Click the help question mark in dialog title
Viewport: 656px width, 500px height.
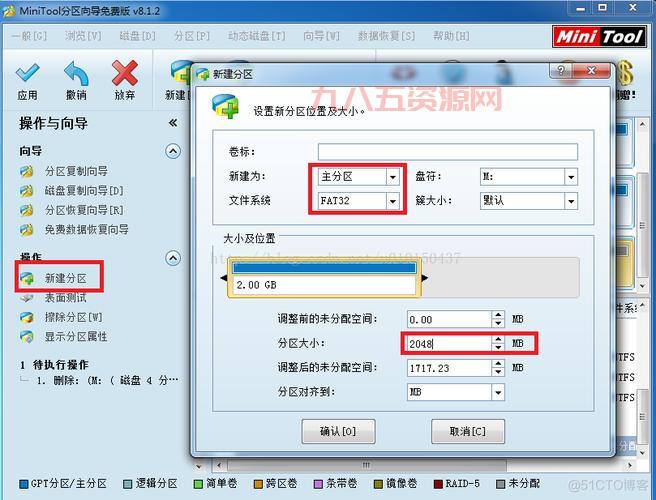pos(561,70)
